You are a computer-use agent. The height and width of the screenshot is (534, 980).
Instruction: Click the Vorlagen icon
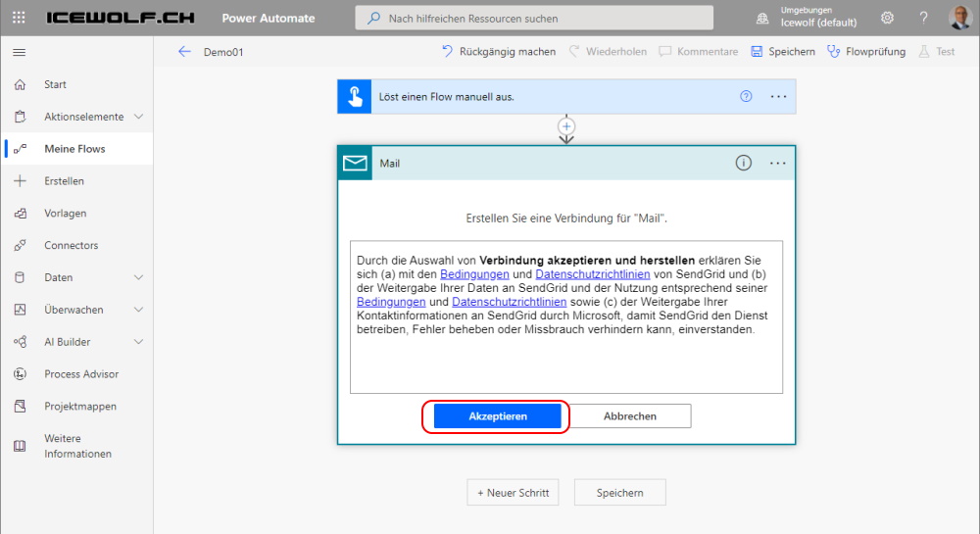click(x=20, y=213)
